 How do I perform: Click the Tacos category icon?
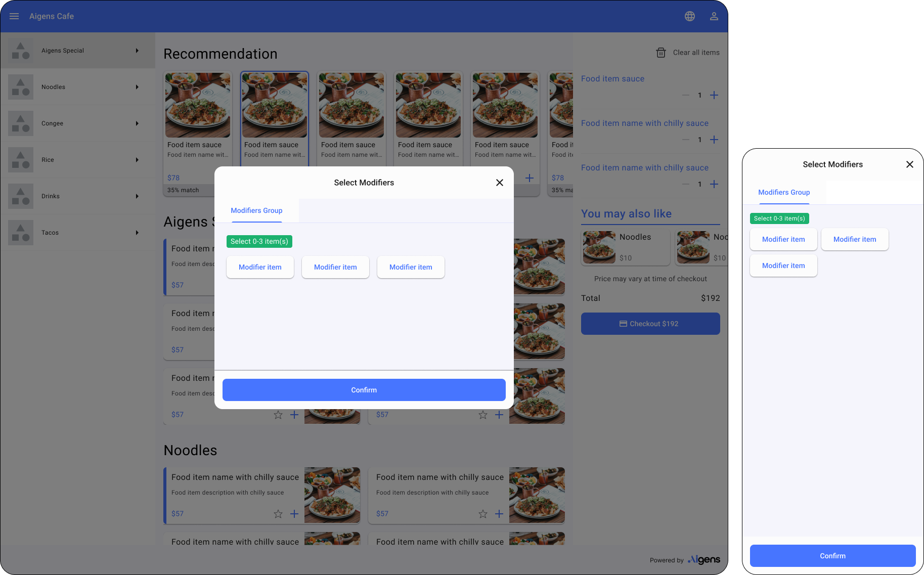pyautogui.click(x=21, y=233)
